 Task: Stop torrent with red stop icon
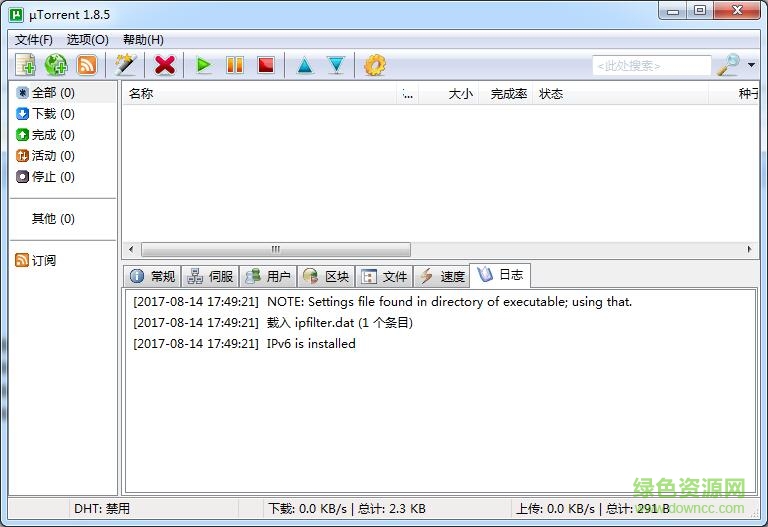pyautogui.click(x=266, y=65)
